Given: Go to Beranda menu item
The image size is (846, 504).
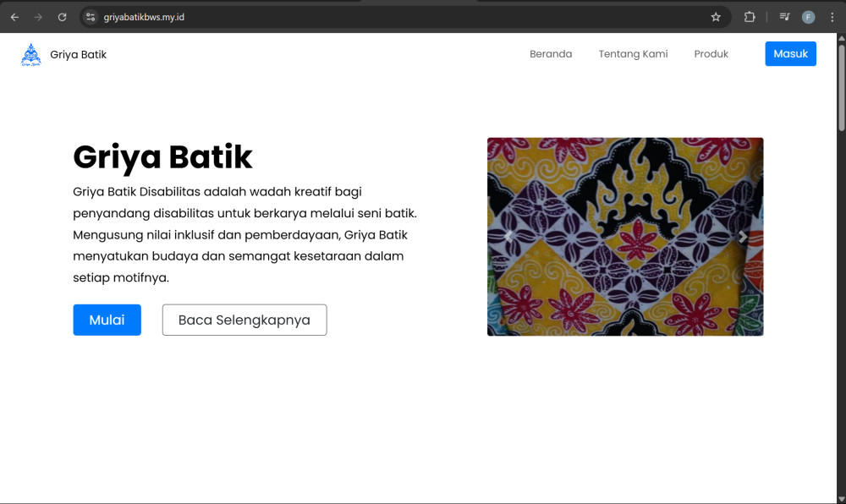Looking at the screenshot, I should click(x=551, y=54).
